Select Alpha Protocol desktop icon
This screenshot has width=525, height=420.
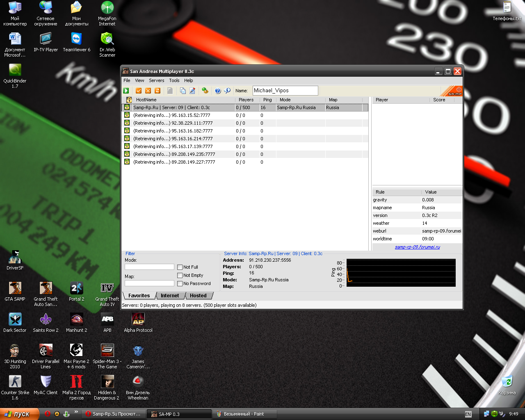138,323
